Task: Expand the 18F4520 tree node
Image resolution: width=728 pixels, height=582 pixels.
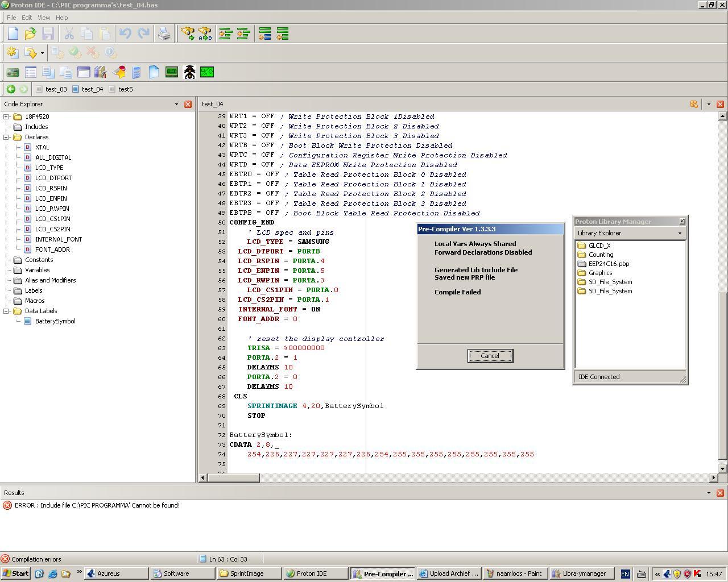Action: point(6,117)
